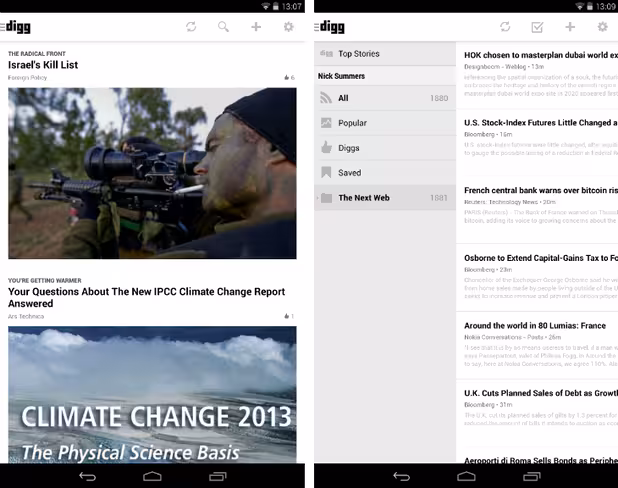Expand arrow beside The Next Web folder

tap(317, 198)
